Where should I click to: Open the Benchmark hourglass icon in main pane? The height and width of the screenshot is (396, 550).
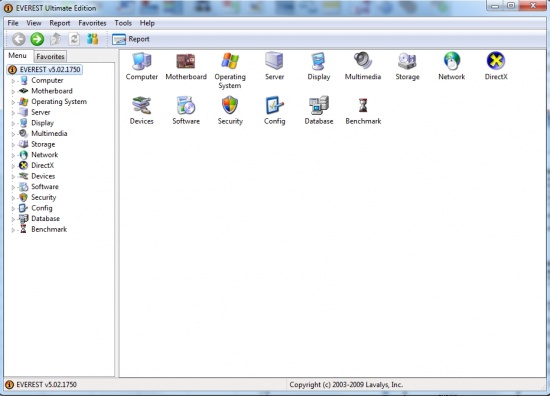(363, 105)
